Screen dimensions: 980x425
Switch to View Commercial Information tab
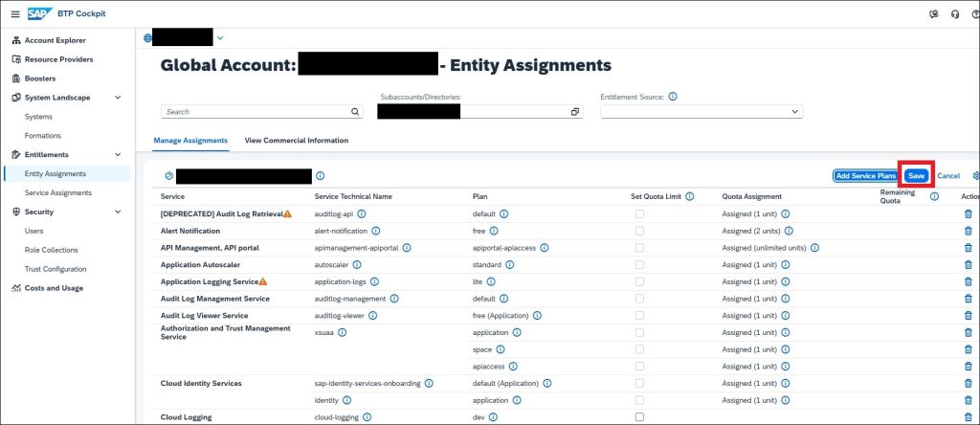pos(297,141)
